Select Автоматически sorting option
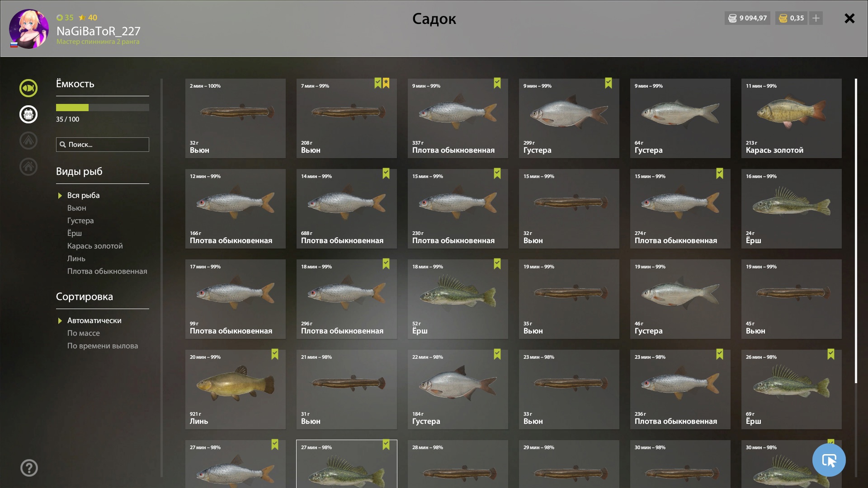Screen dimensions: 868x488 (x=94, y=320)
